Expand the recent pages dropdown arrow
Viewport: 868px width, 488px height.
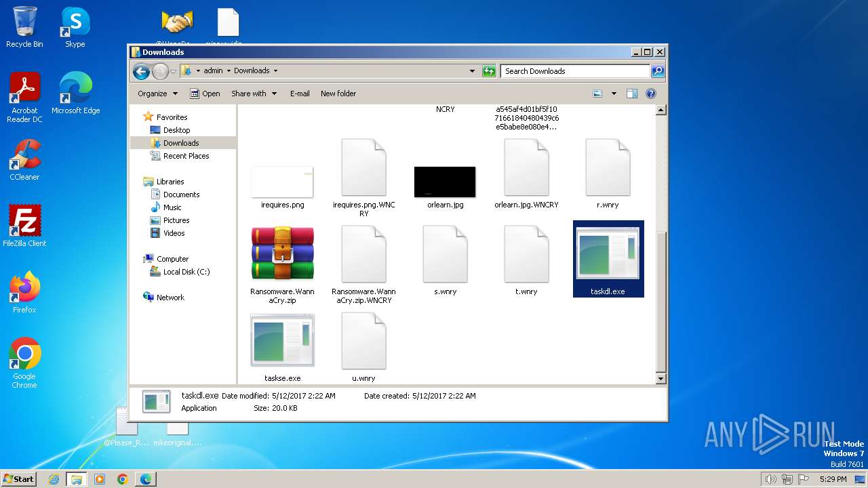[174, 71]
